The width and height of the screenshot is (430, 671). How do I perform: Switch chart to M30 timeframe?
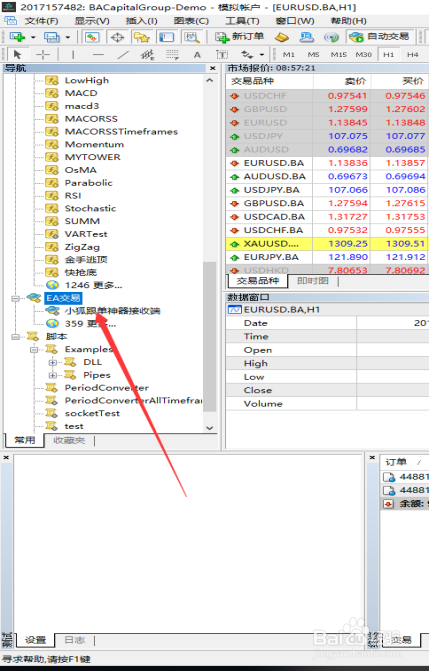click(x=364, y=54)
